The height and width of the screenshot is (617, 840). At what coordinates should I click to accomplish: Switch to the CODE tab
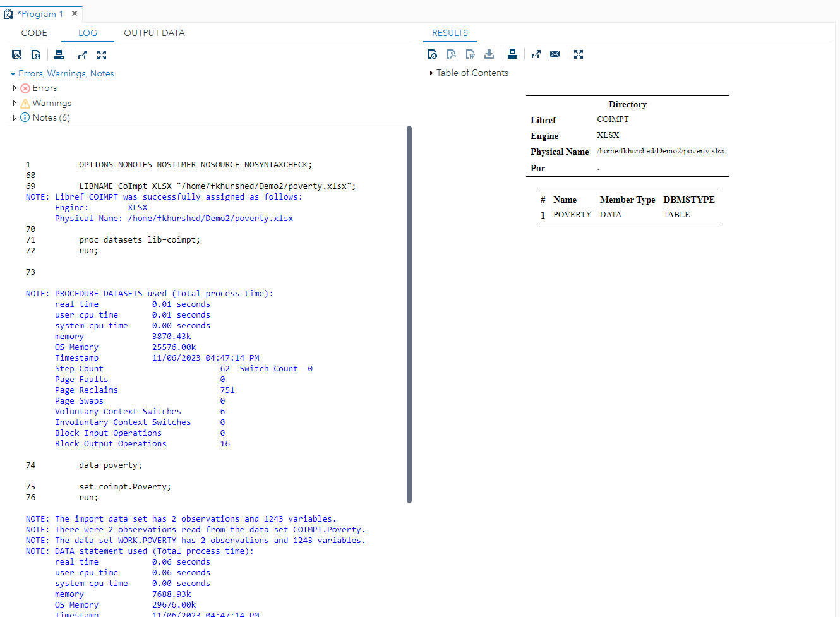point(34,33)
